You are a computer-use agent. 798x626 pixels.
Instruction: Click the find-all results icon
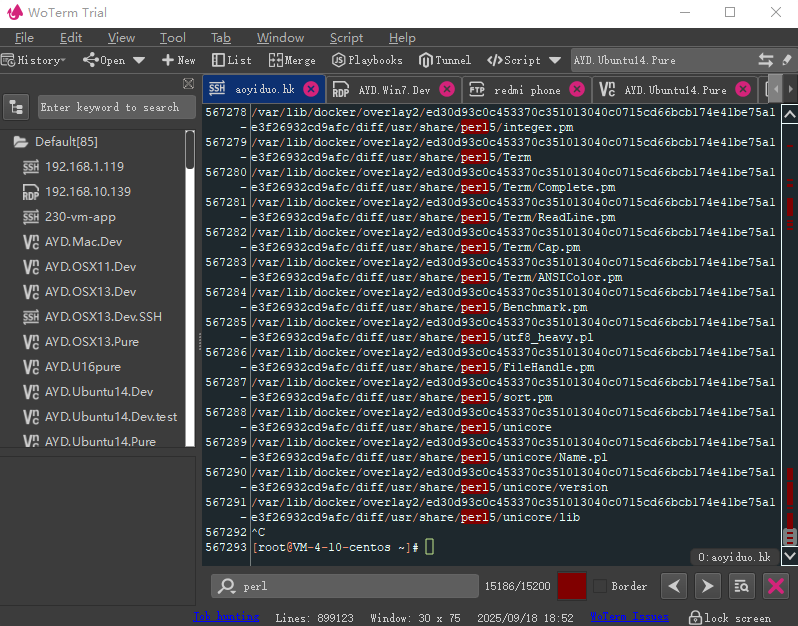point(741,586)
